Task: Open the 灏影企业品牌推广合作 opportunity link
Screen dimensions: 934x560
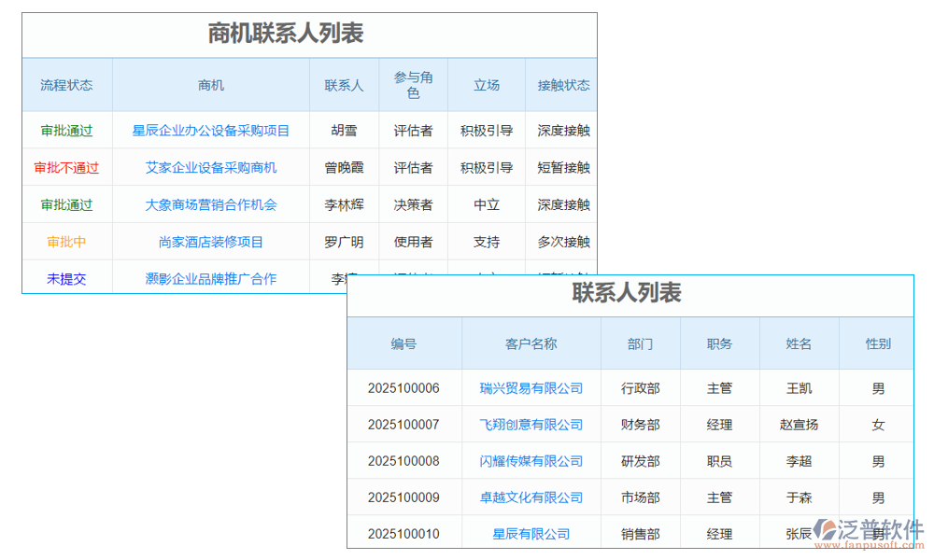Action: [213, 277]
